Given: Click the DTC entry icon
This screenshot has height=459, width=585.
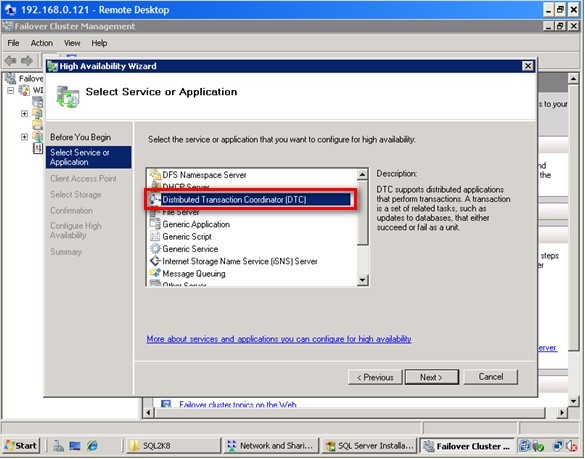Looking at the screenshot, I should pyautogui.click(x=155, y=200).
